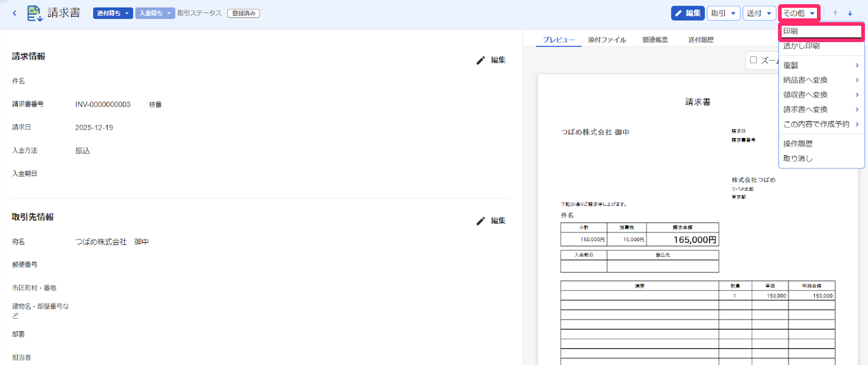This screenshot has height=365, width=868.
Task: Open the 取引 dropdown button
Action: pos(724,13)
